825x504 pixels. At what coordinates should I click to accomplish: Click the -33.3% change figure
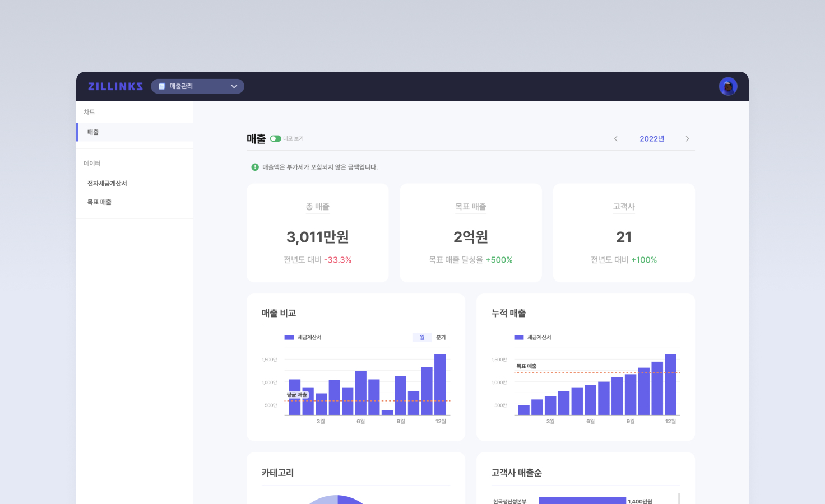pyautogui.click(x=338, y=260)
